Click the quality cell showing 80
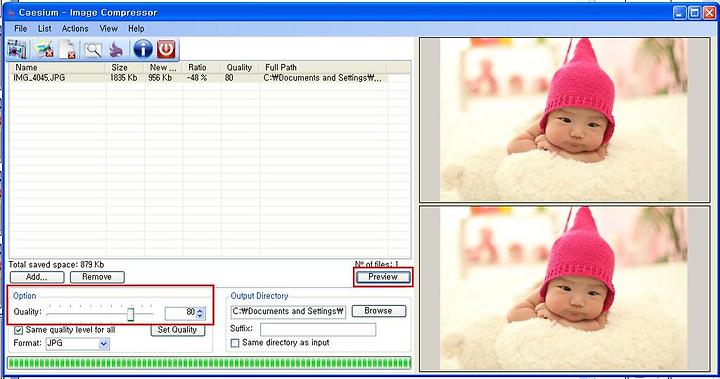Screen dimensions: 720x379 point(229,78)
